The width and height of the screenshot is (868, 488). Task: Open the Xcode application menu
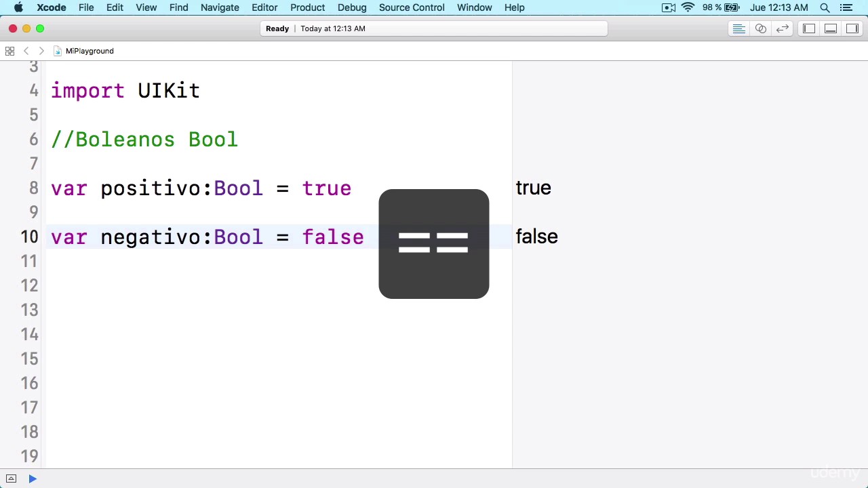[52, 7]
